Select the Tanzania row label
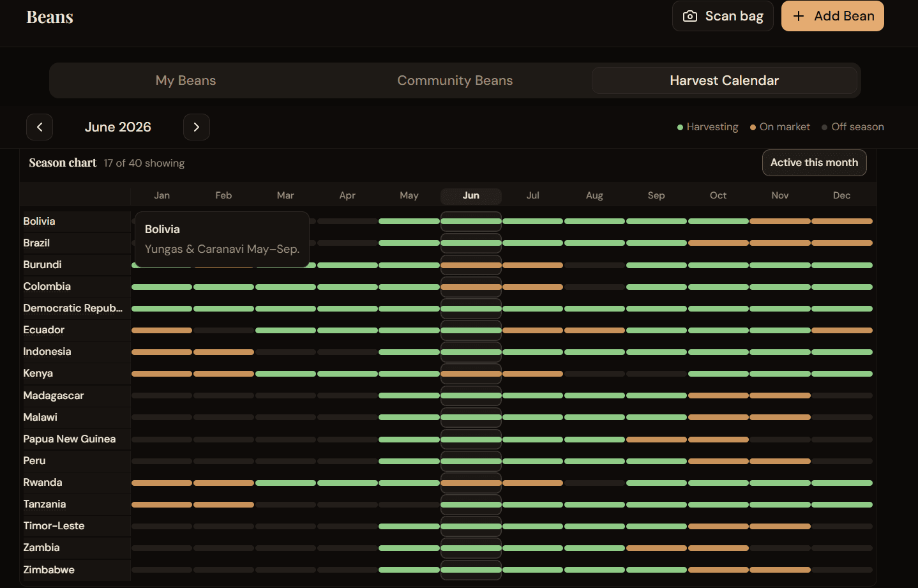The image size is (918, 588). [44, 504]
